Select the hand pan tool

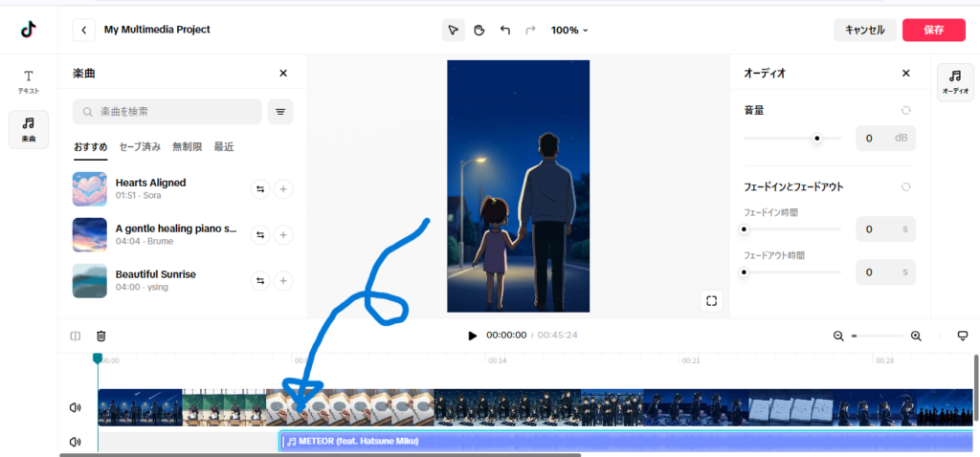pyautogui.click(x=479, y=30)
